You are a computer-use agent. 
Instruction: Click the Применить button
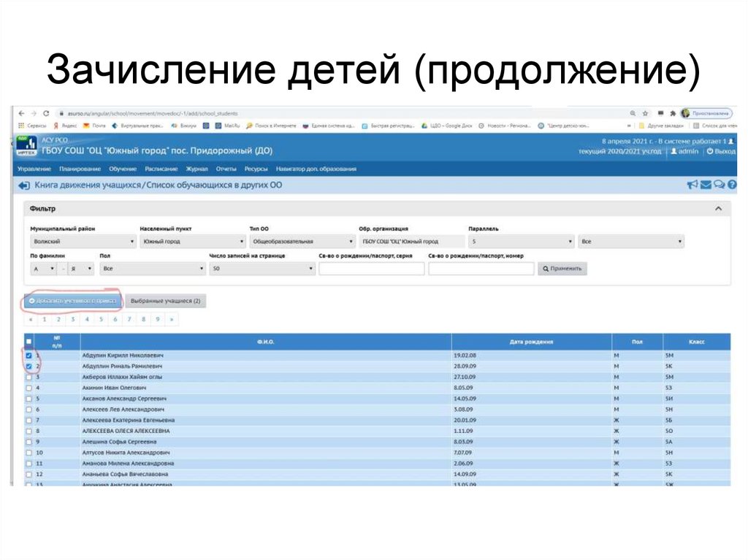[x=562, y=268]
